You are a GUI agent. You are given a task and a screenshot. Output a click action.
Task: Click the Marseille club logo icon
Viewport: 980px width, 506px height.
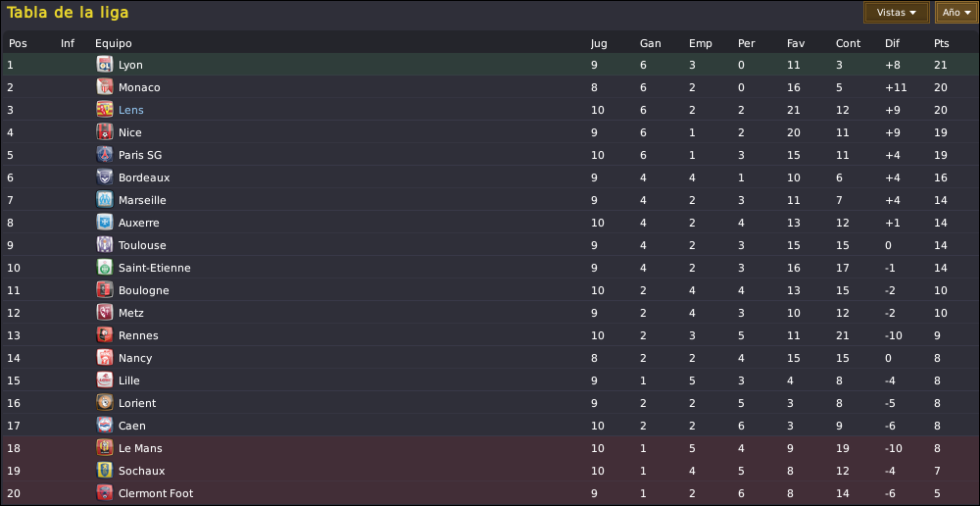click(x=105, y=199)
